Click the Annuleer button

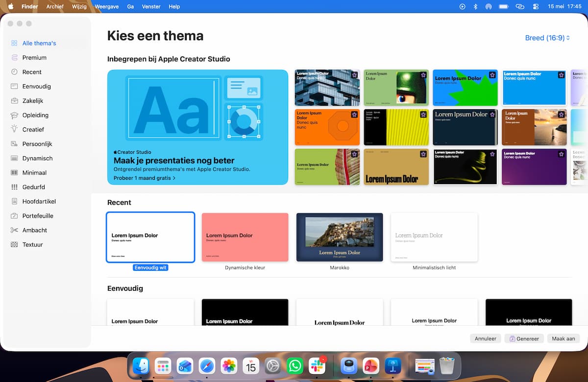coord(486,338)
